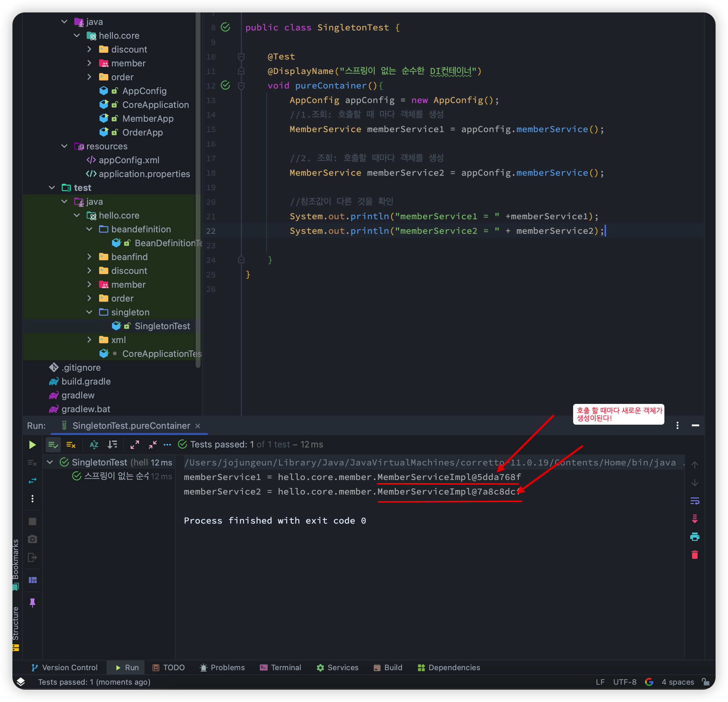Viewport: 728px width, 702px height.
Task: Expand all test results
Action: (135, 445)
